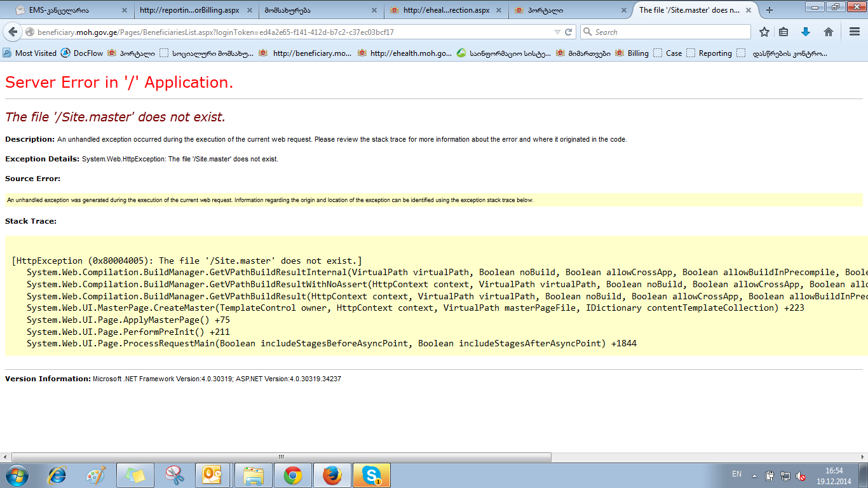Click the browser back arrow button
Viewport: 868px width, 488px height.
(x=13, y=32)
